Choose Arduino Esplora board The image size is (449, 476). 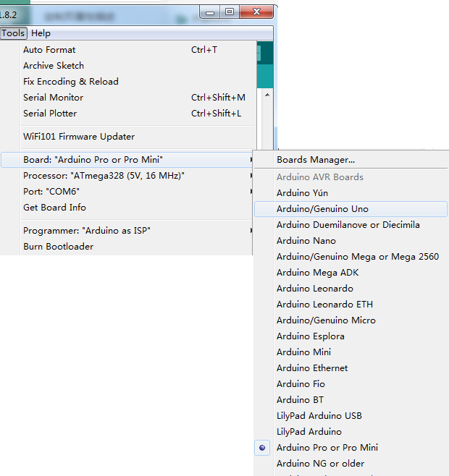pyautogui.click(x=351, y=336)
